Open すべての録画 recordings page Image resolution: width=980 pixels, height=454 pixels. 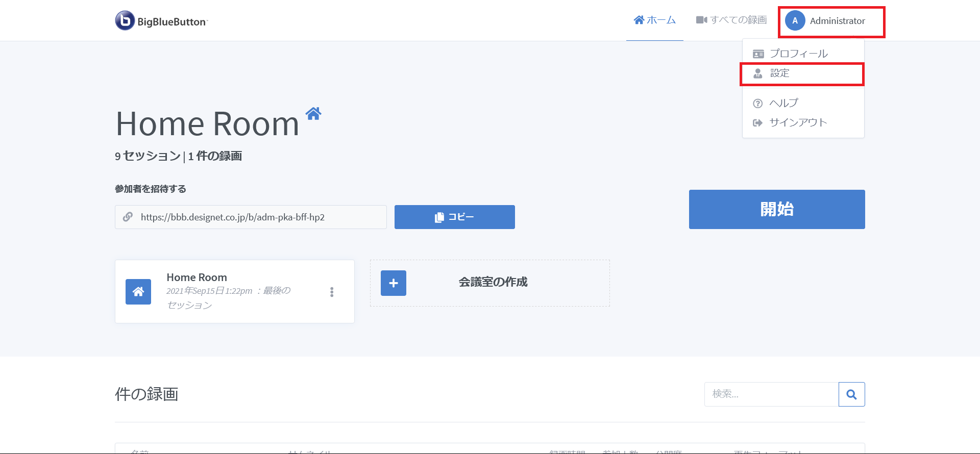(x=731, y=20)
